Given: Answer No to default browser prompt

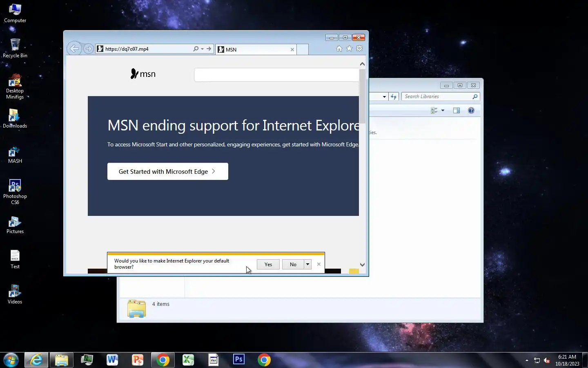Looking at the screenshot, I should (293, 264).
